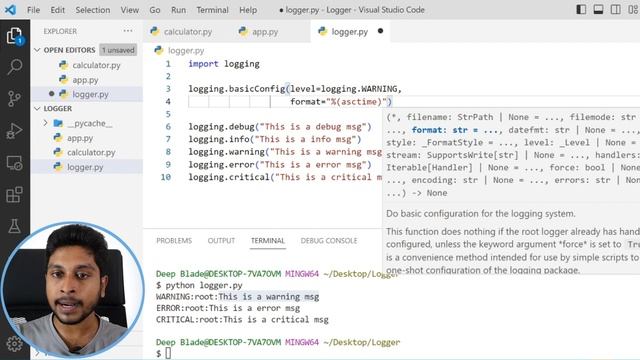The image size is (640, 360).
Task: Toggle panel layout button
Action: [x=598, y=9]
